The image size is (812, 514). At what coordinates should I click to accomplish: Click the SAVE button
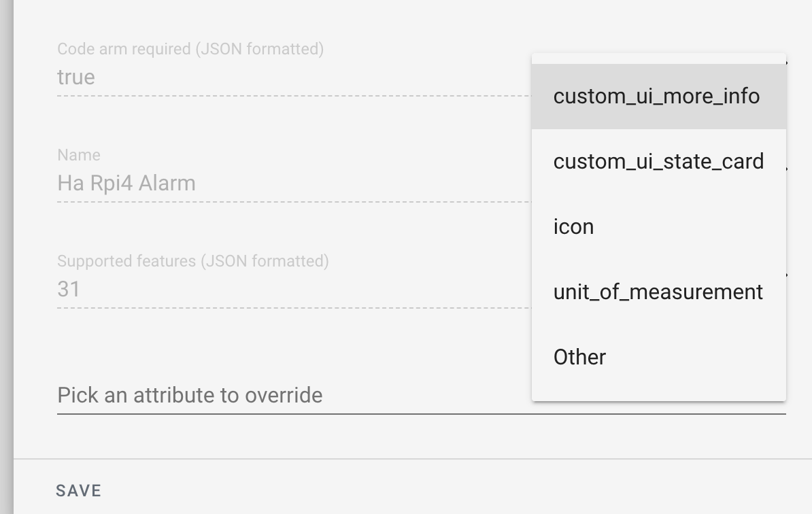80,490
